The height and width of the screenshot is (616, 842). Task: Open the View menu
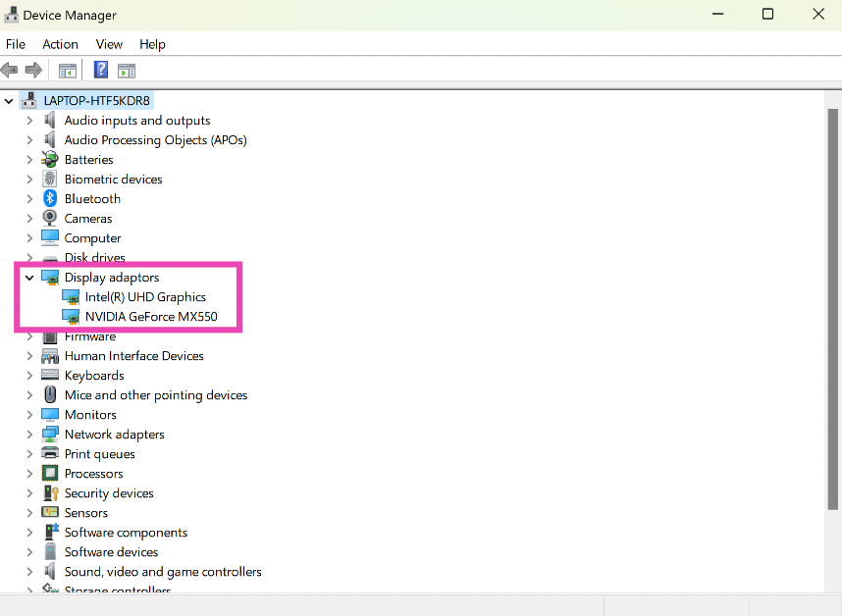pos(109,44)
